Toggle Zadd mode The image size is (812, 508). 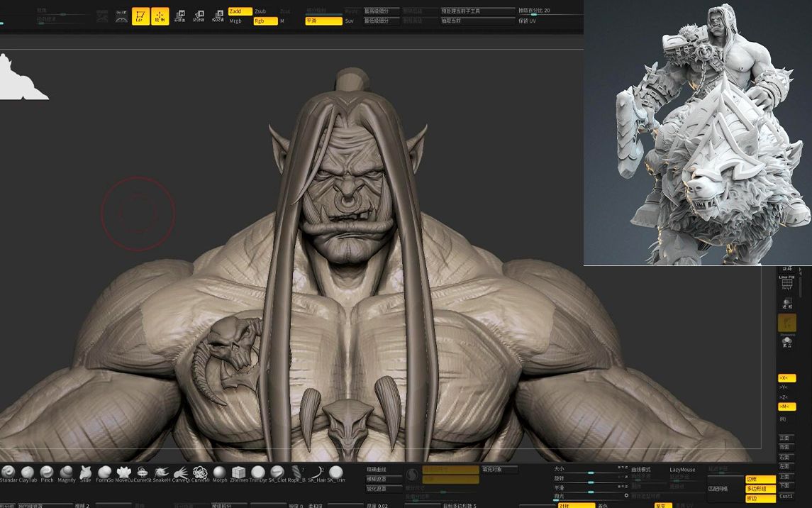tap(240, 11)
